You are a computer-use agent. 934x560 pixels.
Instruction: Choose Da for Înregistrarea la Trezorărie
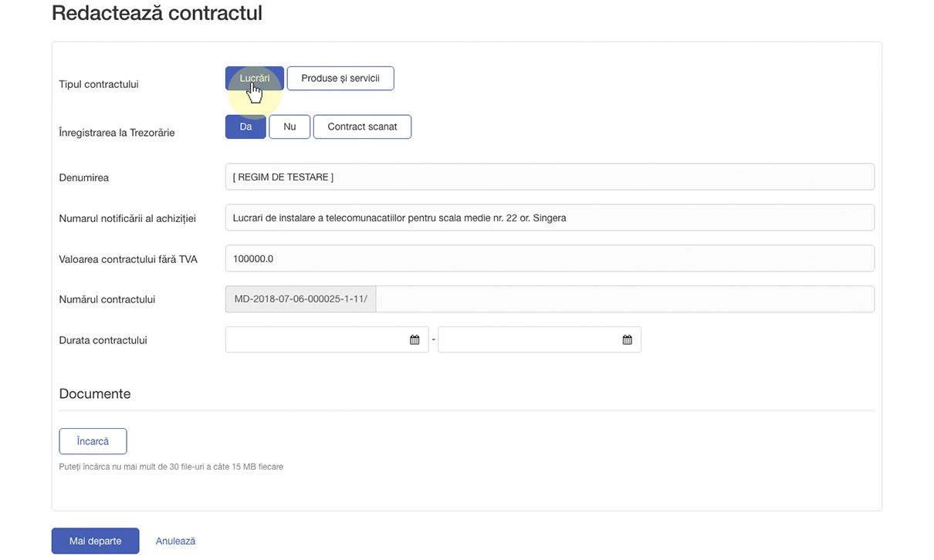pos(245,127)
